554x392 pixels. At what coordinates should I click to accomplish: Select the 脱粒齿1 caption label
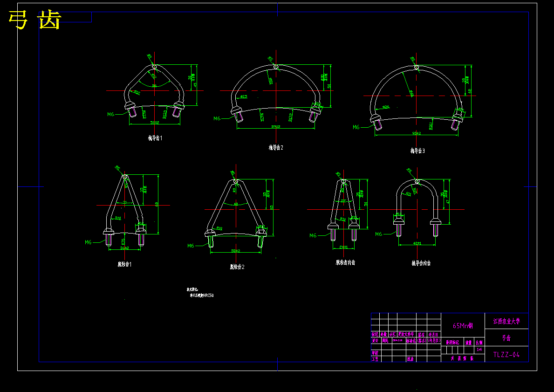tap(125, 264)
